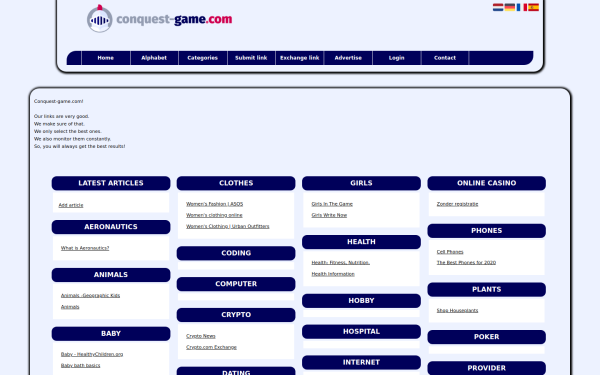Open Zonder registratie link
This screenshot has width=600, height=375.
tap(457, 204)
